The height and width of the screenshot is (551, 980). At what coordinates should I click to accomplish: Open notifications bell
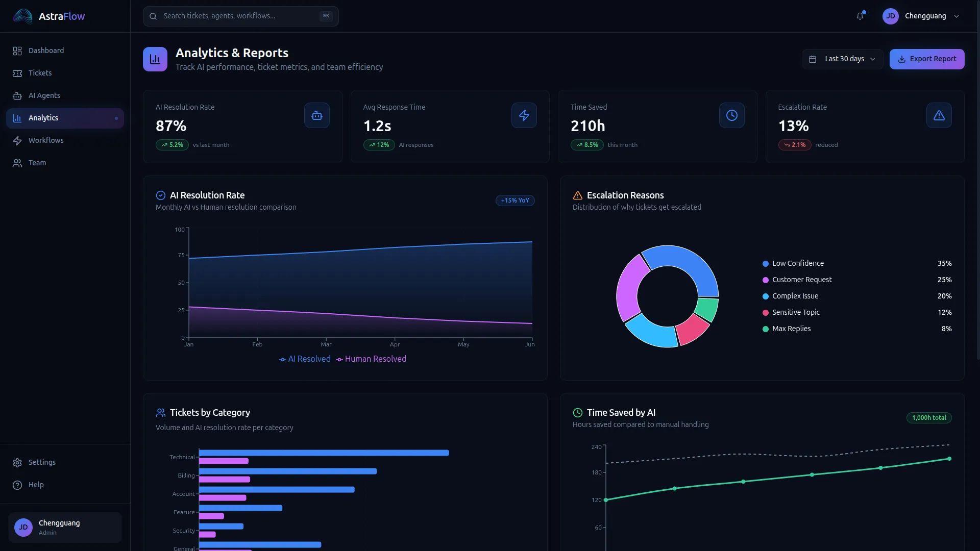pos(860,16)
